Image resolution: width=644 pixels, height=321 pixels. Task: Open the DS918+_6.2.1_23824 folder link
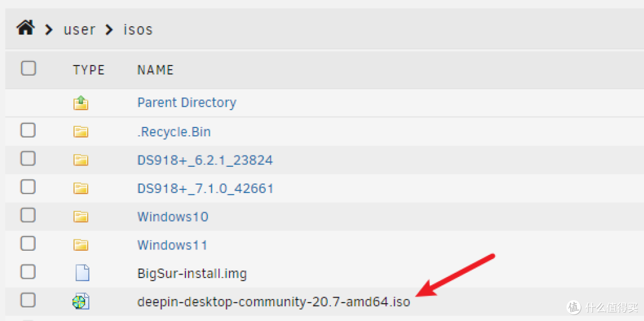point(205,160)
